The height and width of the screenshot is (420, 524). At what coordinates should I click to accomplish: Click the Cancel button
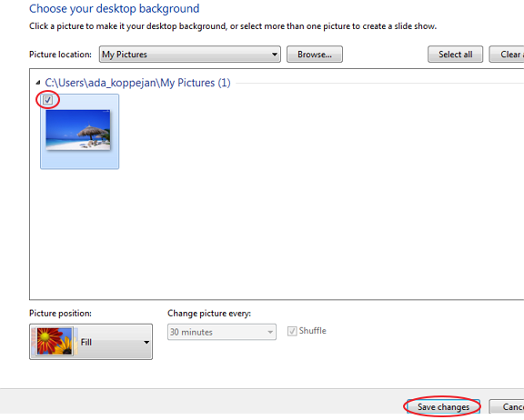click(x=507, y=406)
